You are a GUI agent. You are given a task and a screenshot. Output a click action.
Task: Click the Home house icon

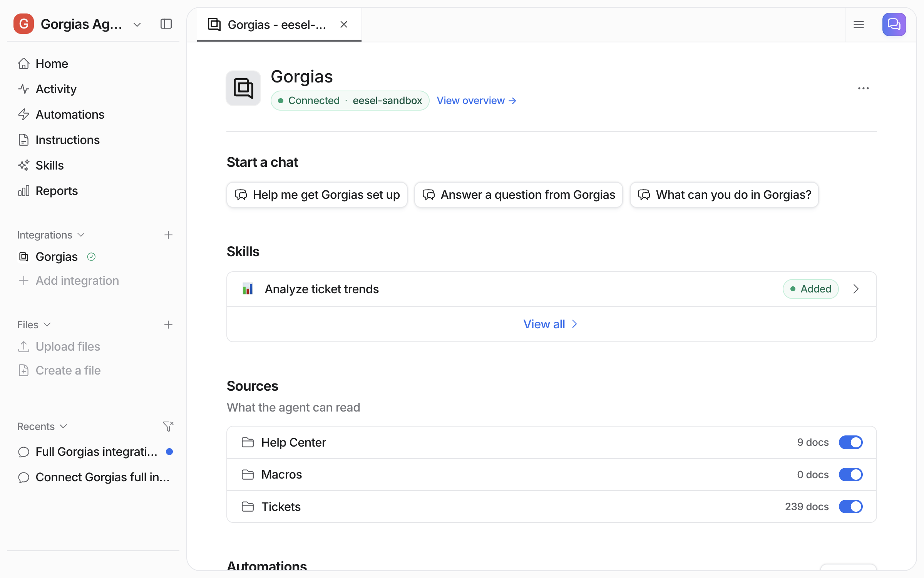(x=23, y=64)
